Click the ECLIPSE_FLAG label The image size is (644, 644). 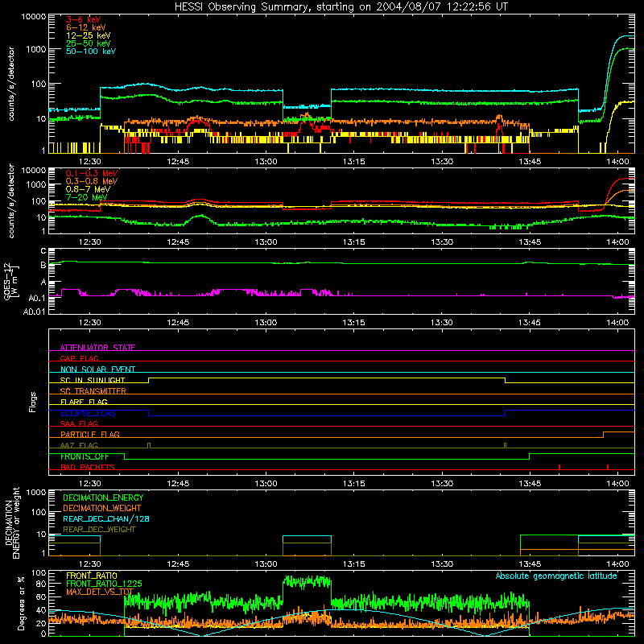(x=88, y=413)
